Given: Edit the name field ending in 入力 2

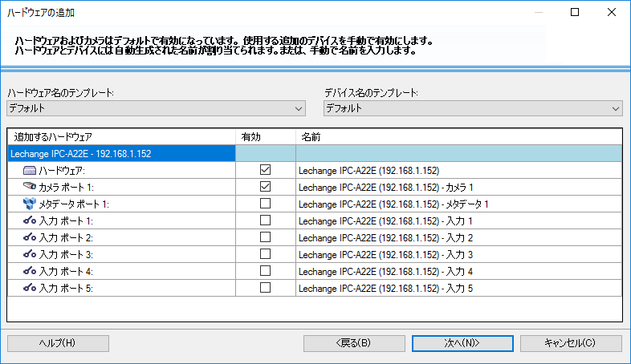Looking at the screenshot, I should coord(458,238).
